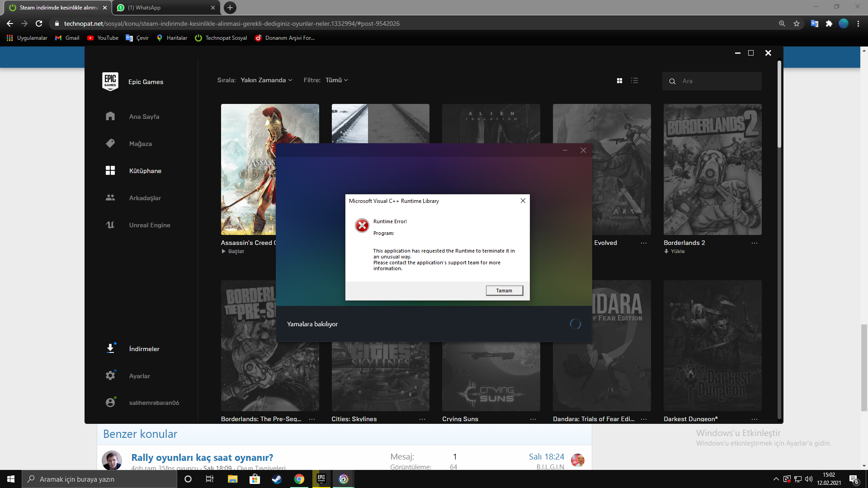Open Mağaza store tag icon
This screenshot has width=868, height=488.
(110, 143)
